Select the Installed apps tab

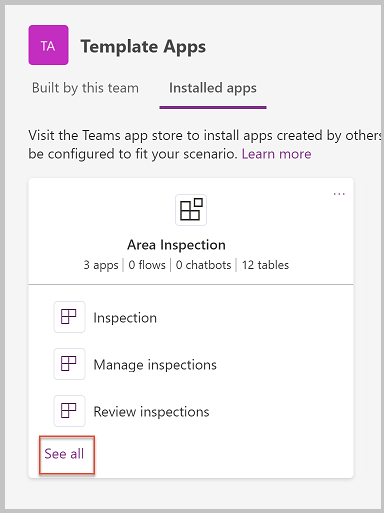213,88
